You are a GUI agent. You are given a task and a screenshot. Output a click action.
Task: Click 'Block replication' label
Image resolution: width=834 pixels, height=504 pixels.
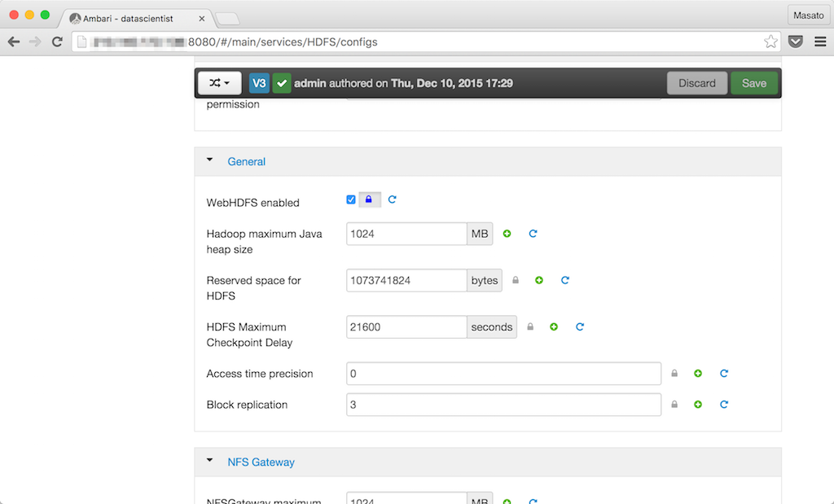click(247, 405)
